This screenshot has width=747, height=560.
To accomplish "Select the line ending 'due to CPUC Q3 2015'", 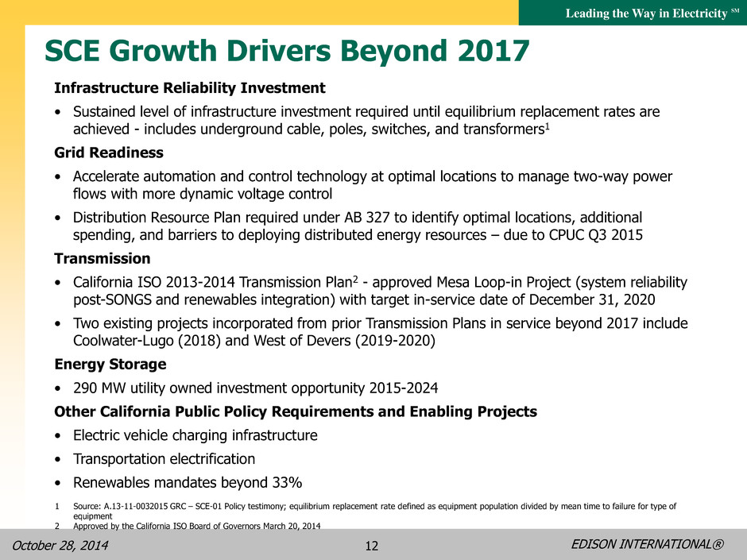I will [358, 235].
